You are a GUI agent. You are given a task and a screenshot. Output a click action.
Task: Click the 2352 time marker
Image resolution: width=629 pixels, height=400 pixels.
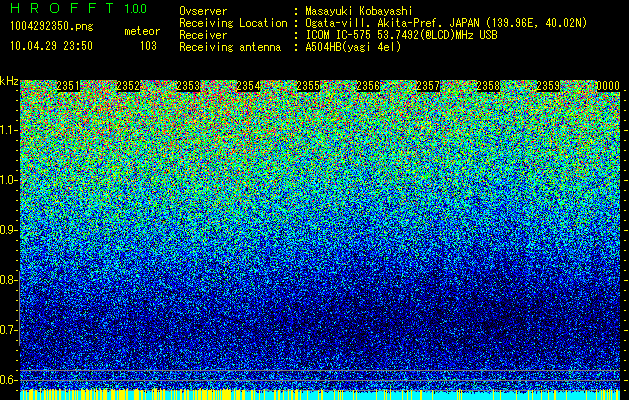pos(128,86)
